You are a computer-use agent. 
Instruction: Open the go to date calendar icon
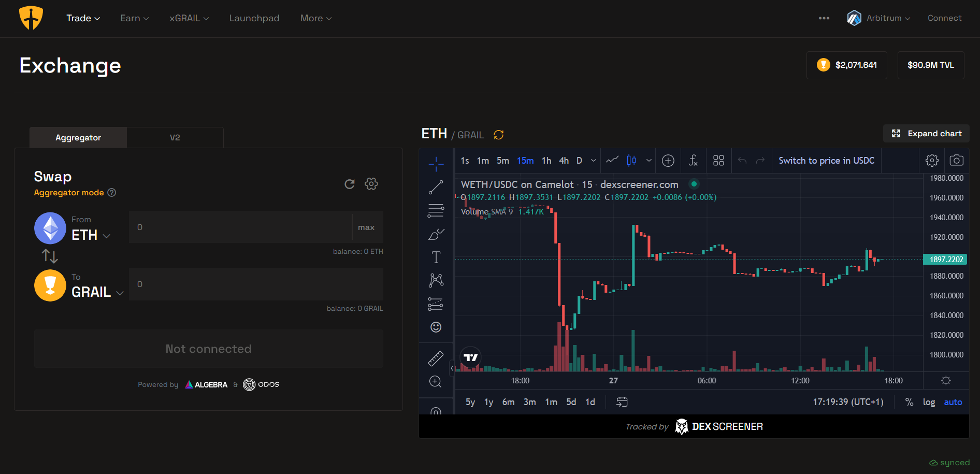(622, 402)
